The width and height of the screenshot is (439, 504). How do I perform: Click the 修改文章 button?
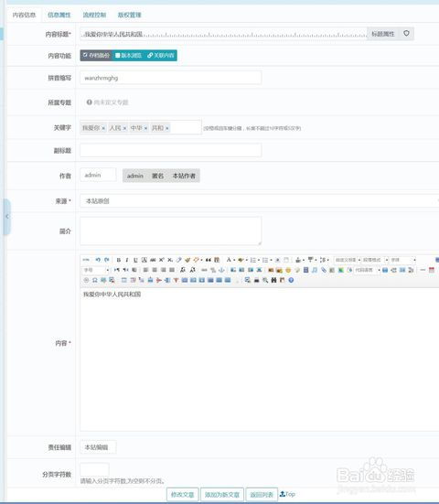tap(182, 494)
